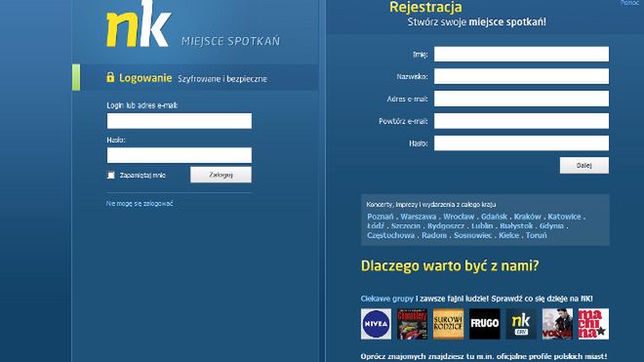Viewport: 644px width, 362px height.
Task: Open the Gdańsk events link
Action: click(x=494, y=217)
